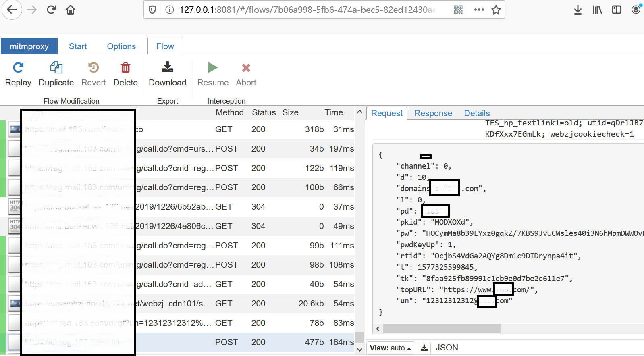
Task: Select the Flow tab
Action: click(x=165, y=46)
